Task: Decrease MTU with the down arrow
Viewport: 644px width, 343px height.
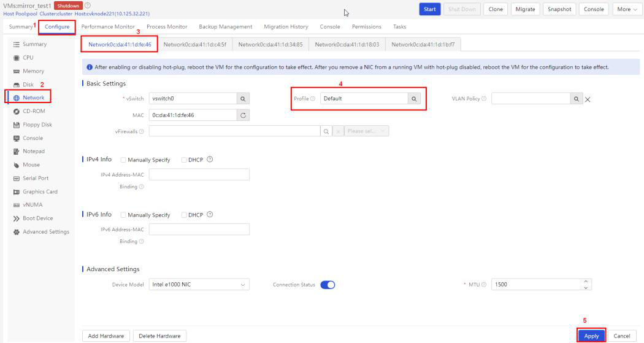Action: click(586, 288)
